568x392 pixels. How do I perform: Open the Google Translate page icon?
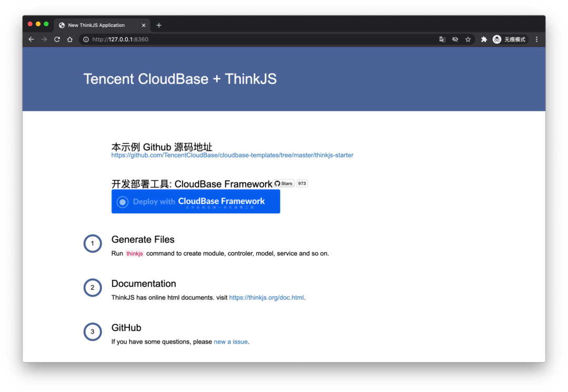(x=442, y=39)
